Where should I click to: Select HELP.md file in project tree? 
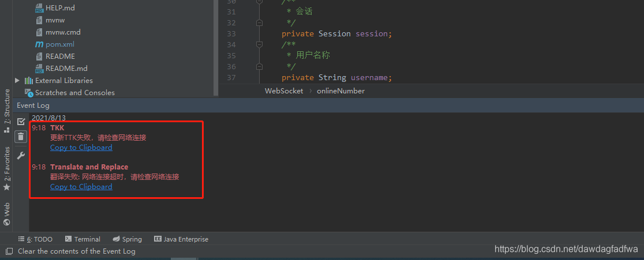[x=61, y=8]
